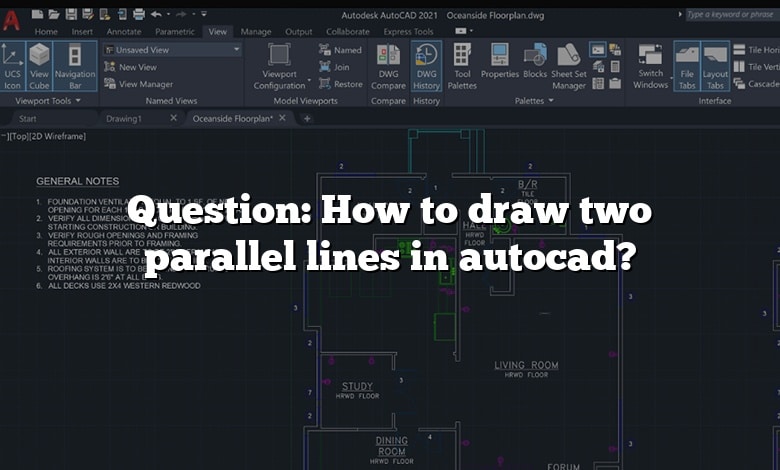Click Named viewports button

pos(340,50)
